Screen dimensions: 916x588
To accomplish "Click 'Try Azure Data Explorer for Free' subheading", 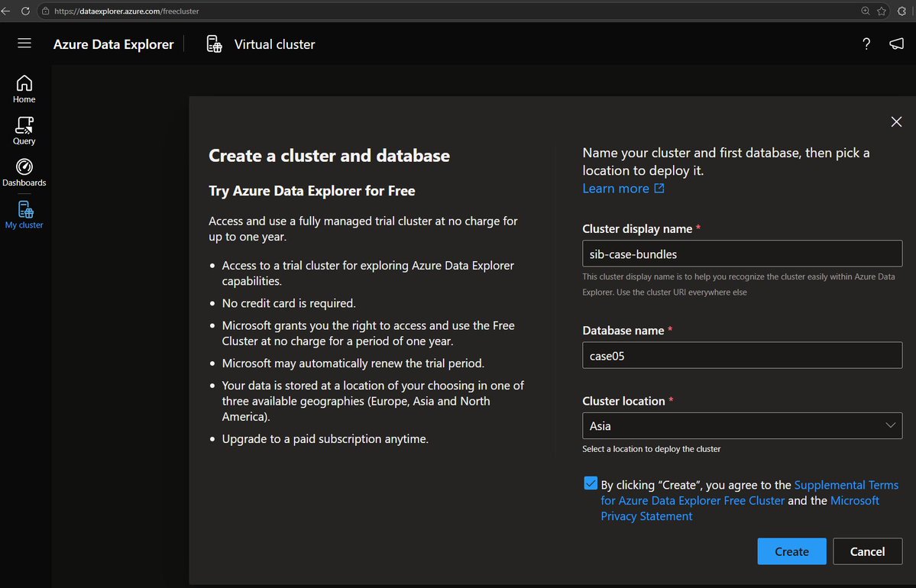I will (312, 191).
